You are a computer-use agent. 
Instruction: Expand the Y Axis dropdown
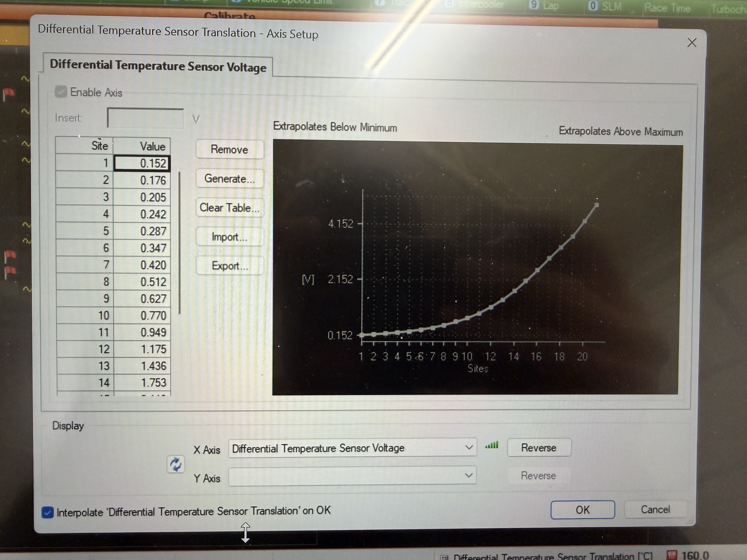[468, 475]
